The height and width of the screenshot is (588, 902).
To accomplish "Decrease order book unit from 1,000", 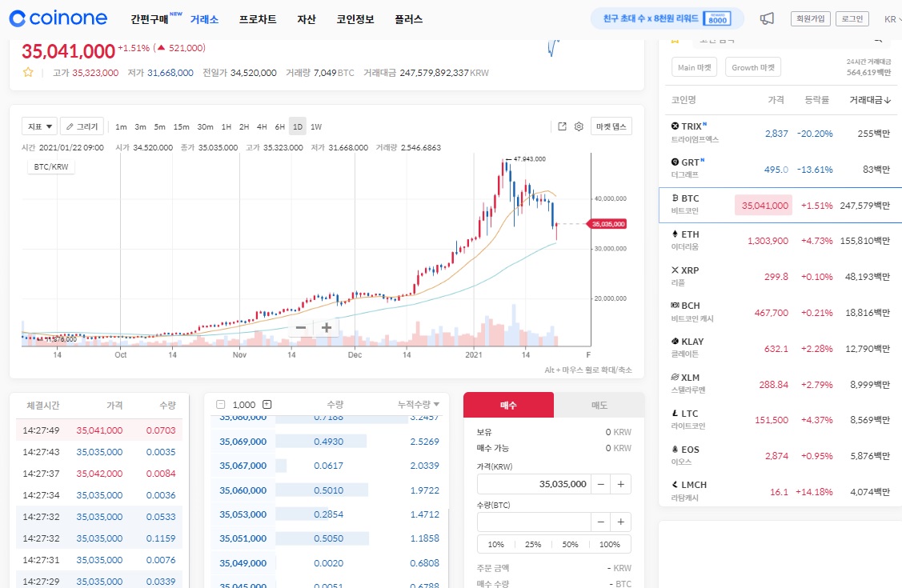I will [220, 405].
